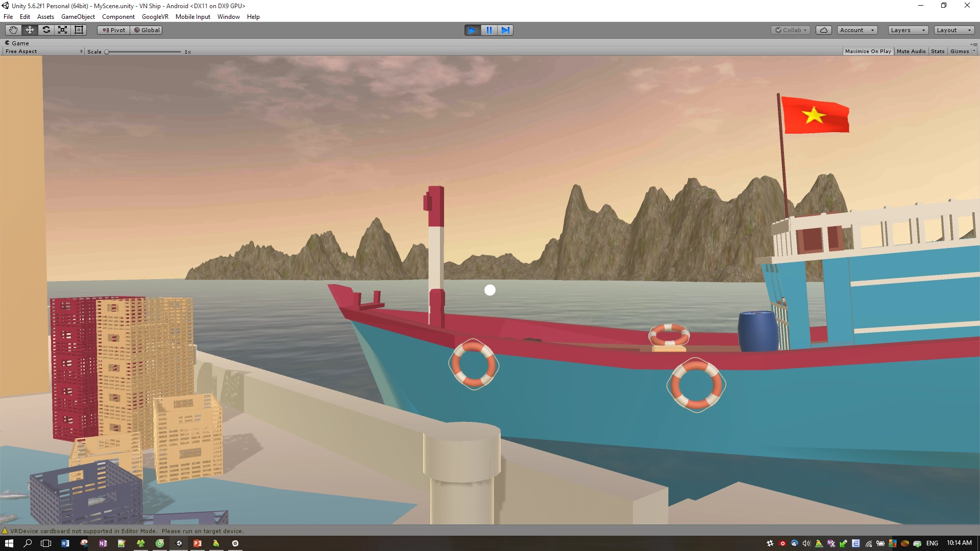Select the Move tool
The width and height of the screenshot is (980, 551).
click(x=30, y=30)
